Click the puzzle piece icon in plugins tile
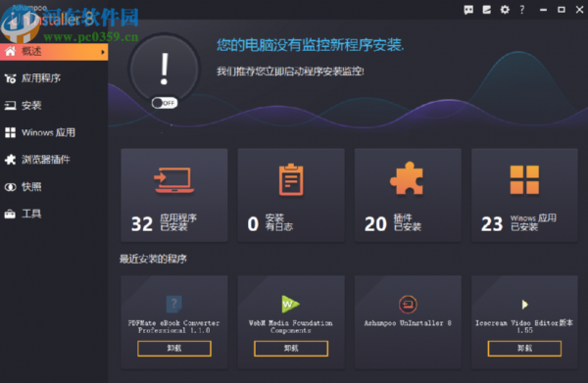588x383 pixels. 408,178
